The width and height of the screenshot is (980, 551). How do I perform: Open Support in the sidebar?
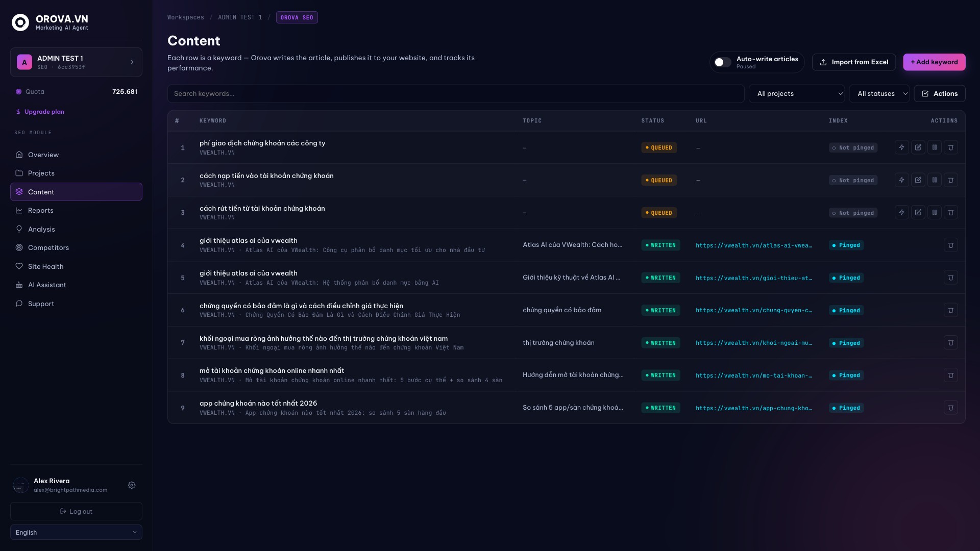pos(76,304)
